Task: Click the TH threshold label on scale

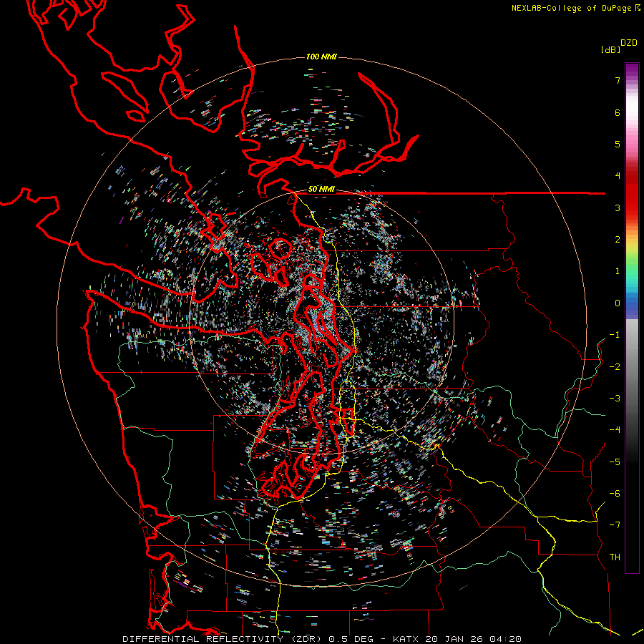Action: (615, 557)
